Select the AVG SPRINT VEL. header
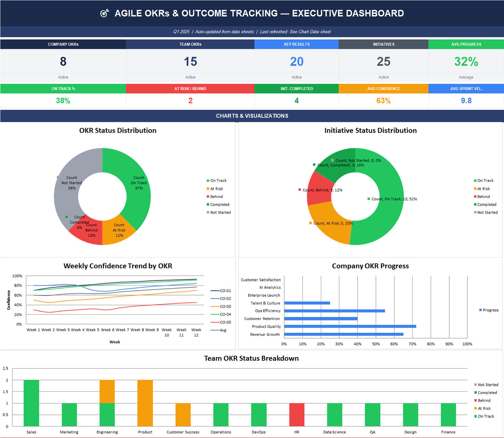The width and height of the screenshot is (504, 438). click(466, 89)
